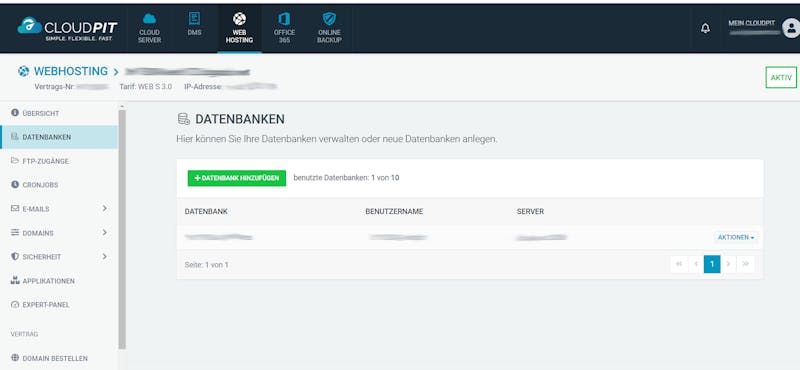The image size is (800, 370).
Task: Open notifications bell
Action: [705, 29]
